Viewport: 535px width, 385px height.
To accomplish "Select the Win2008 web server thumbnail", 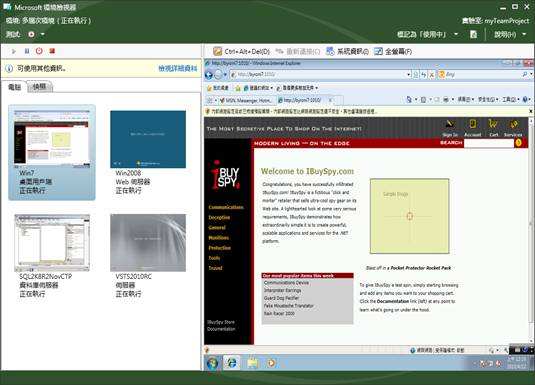I will tap(148, 152).
